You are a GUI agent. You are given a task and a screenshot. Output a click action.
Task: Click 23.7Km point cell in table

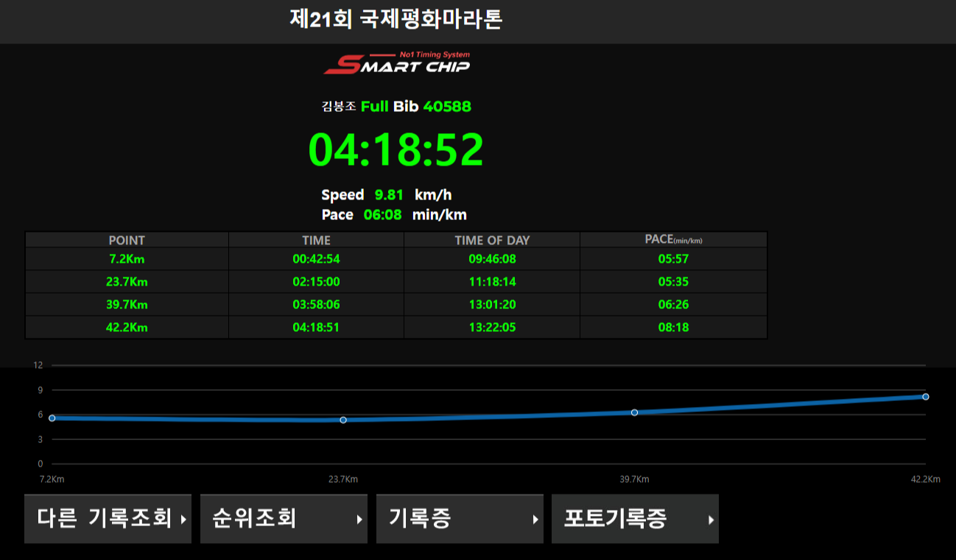pyautogui.click(x=127, y=282)
